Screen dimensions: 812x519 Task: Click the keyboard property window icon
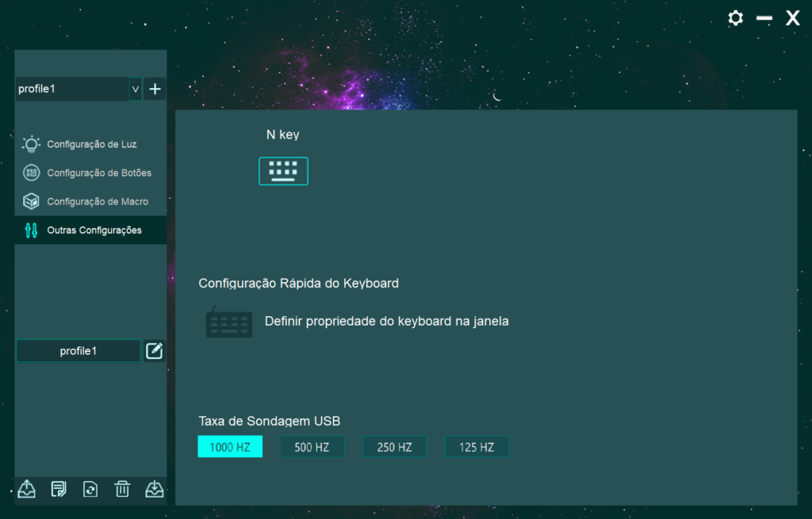coord(229,323)
